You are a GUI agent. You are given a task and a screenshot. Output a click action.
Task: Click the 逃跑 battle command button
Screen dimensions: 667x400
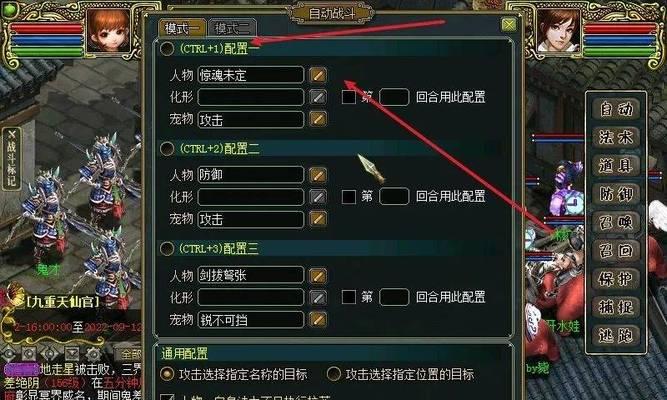point(616,335)
